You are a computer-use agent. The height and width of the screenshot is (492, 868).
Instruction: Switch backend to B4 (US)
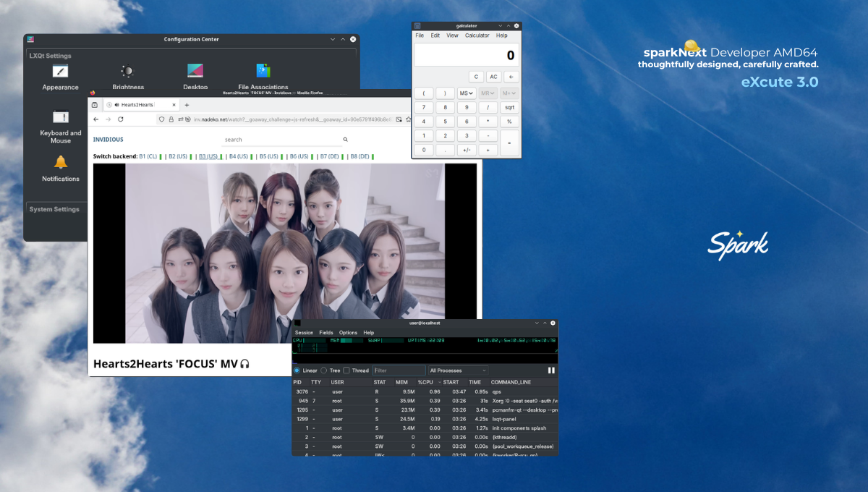[x=238, y=156]
